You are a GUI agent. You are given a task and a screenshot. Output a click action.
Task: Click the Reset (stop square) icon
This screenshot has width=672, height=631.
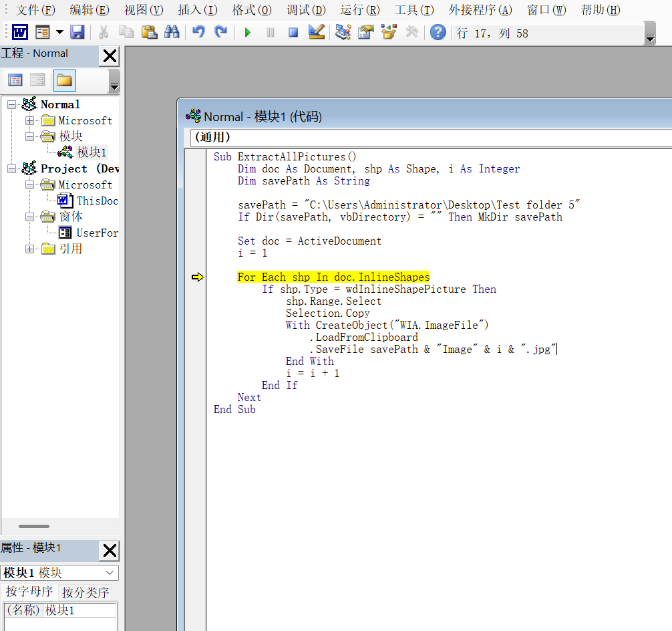[293, 32]
